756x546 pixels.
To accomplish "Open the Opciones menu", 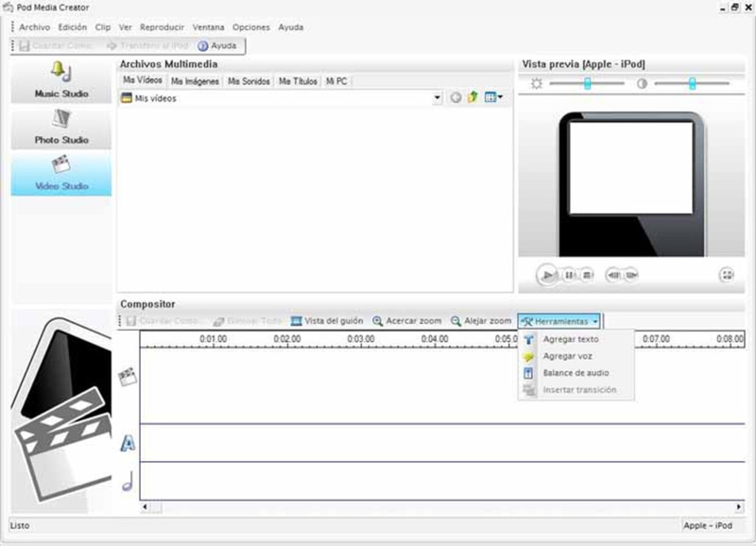I will pos(251,27).
